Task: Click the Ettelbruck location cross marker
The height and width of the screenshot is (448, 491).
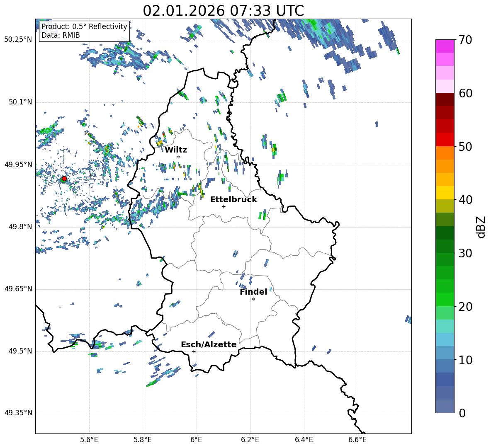Action: pos(224,206)
